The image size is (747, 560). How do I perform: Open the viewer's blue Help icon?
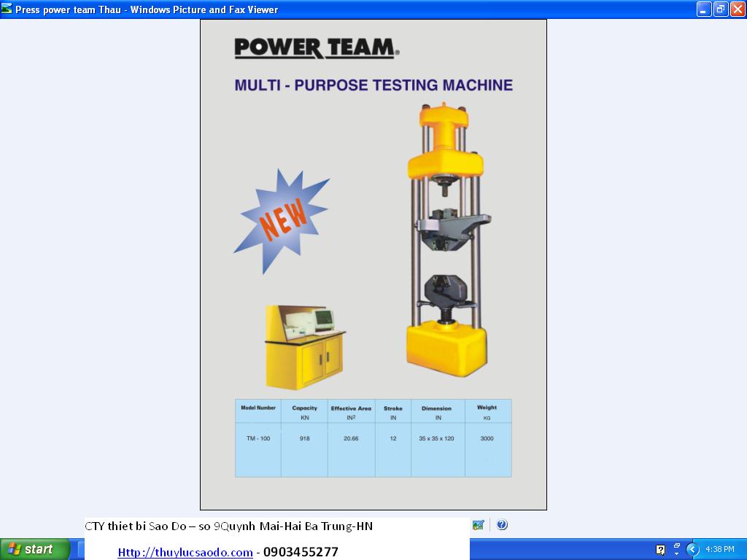tap(502, 525)
